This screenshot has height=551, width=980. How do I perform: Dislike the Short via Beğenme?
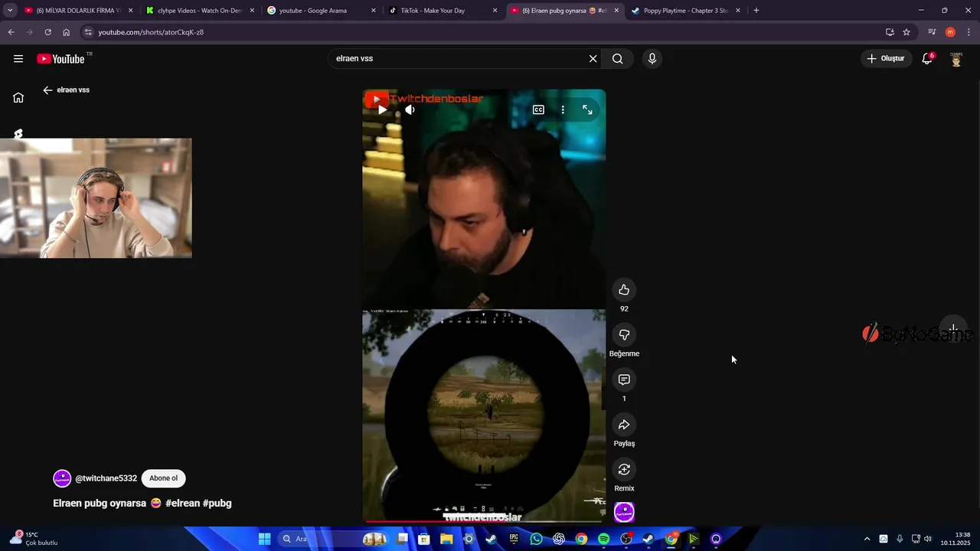[624, 334]
